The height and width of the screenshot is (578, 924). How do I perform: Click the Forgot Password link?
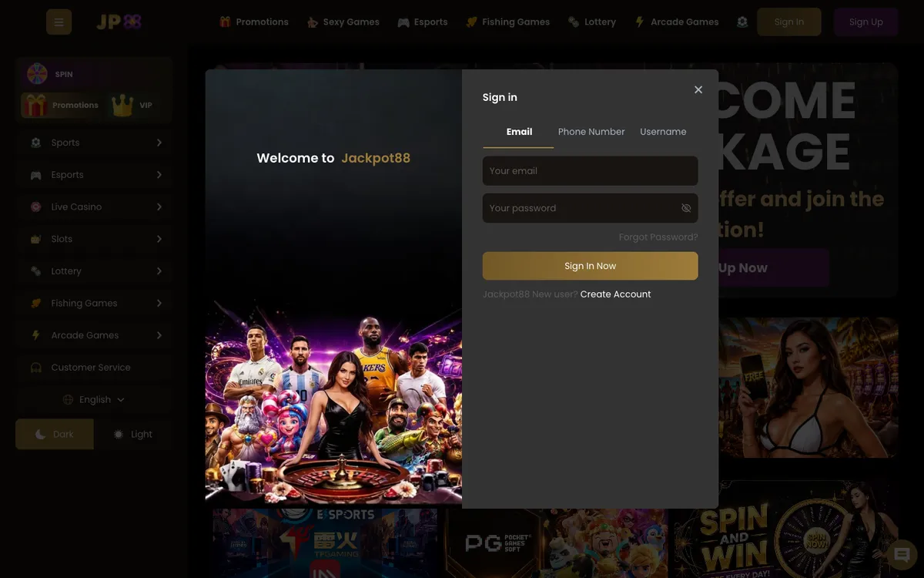(x=658, y=237)
